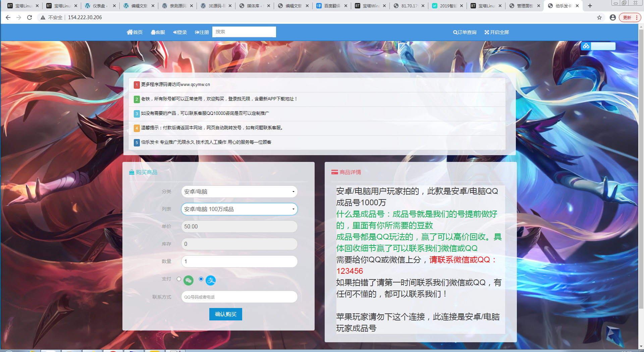This screenshot has height=352, width=644.
Task: Click the page vertical scrollbar thumb
Action: point(641,169)
